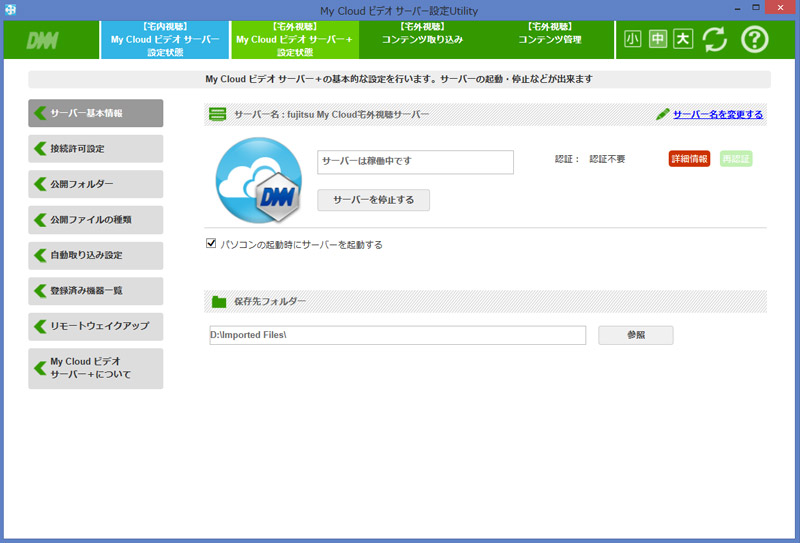Set text size to large with 大
This screenshot has height=543, width=800.
pyautogui.click(x=682, y=39)
